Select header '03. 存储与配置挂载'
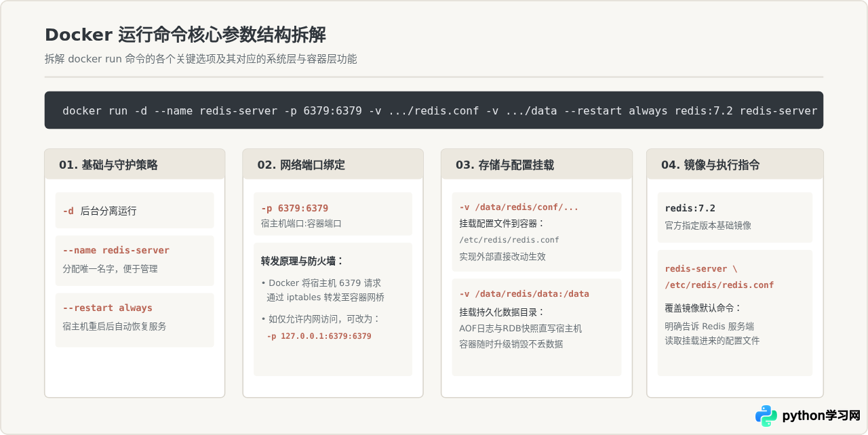868x435 pixels. pos(536,164)
